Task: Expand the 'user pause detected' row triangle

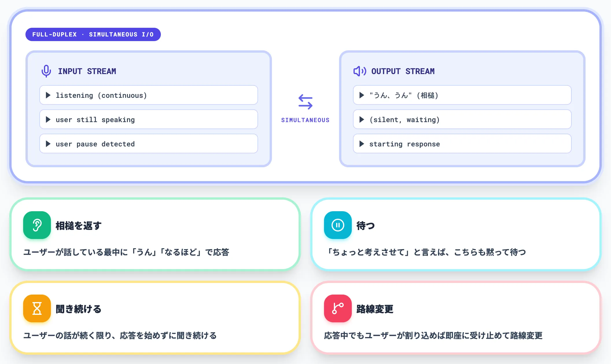Action: (x=48, y=144)
